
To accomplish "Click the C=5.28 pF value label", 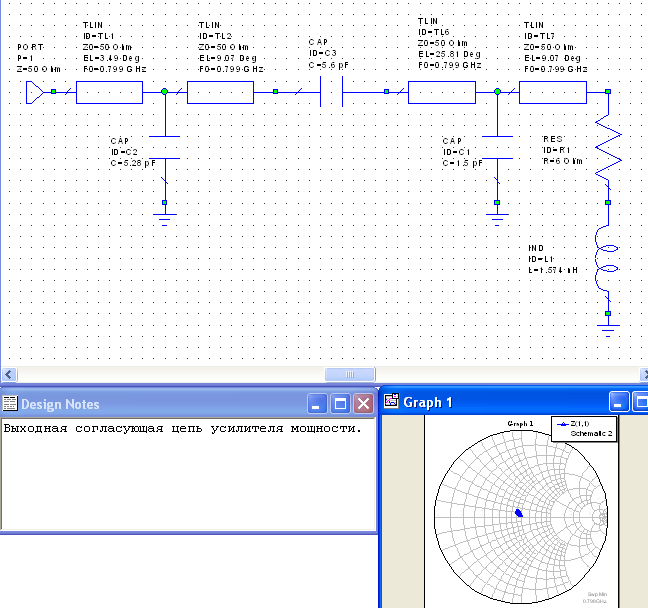I will pos(133,163).
